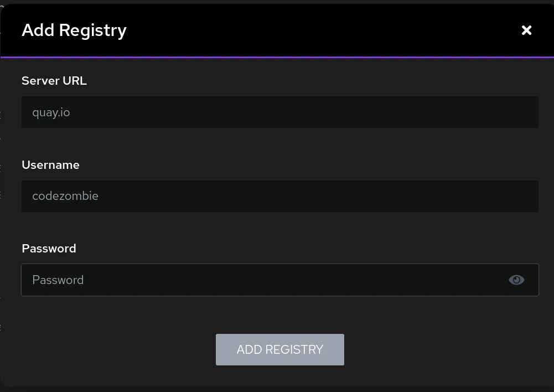This screenshot has width=554, height=392.
Task: Submit the registry form
Action: click(x=279, y=349)
